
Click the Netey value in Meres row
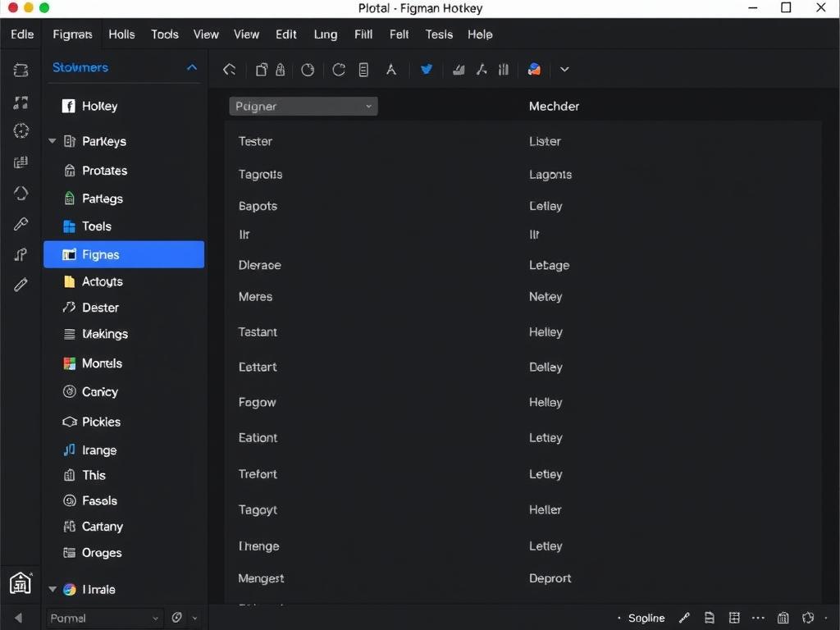(546, 296)
